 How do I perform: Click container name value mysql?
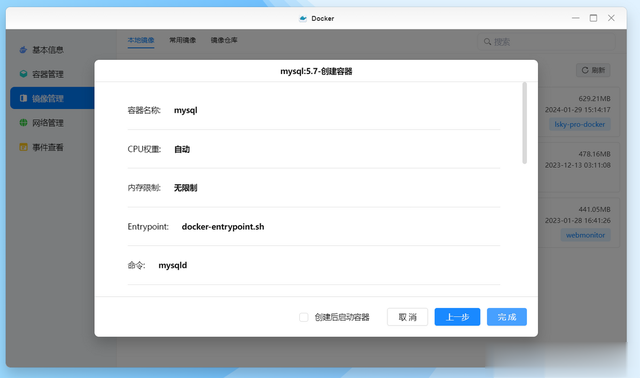[186, 110]
